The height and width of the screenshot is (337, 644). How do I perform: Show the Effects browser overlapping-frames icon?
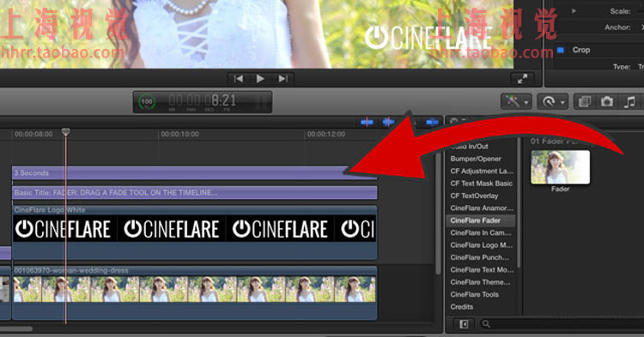585,101
